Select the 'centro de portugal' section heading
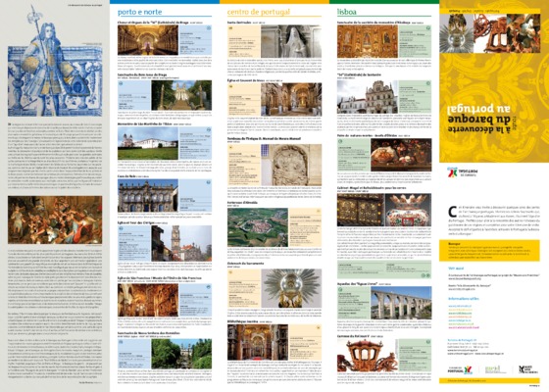Screen dimensions: 549x392 click(x=259, y=12)
